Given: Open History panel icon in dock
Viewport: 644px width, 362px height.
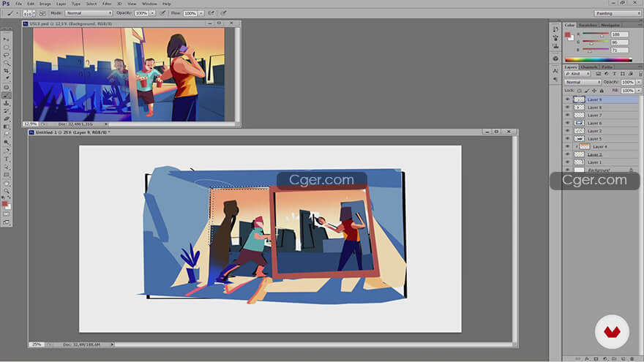Looking at the screenshot, I should [x=555, y=29].
